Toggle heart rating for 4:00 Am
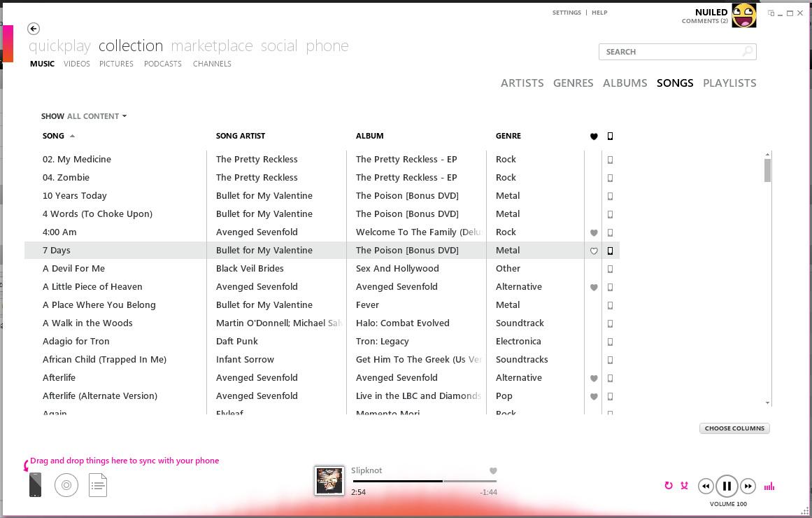The width and height of the screenshot is (812, 518). point(594,233)
